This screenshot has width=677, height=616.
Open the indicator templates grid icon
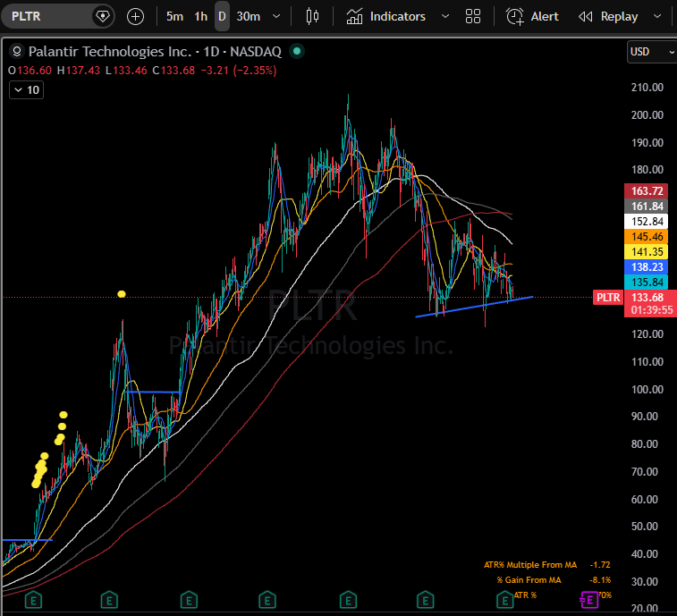[x=473, y=16]
